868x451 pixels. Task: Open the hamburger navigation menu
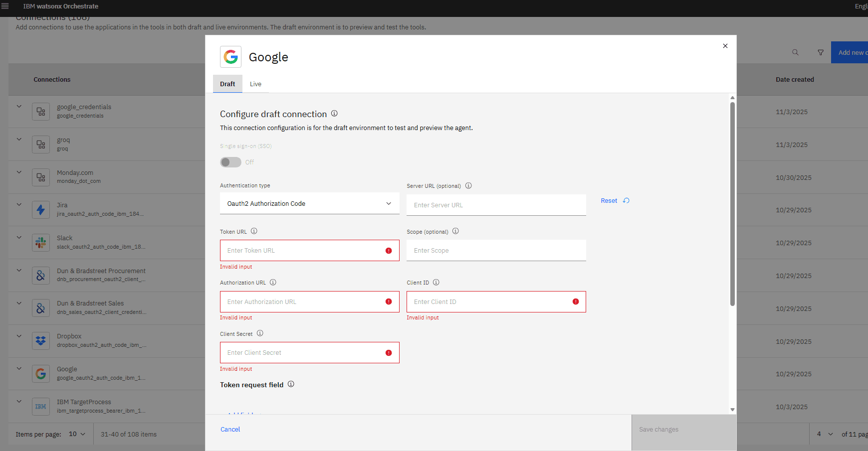point(6,6)
